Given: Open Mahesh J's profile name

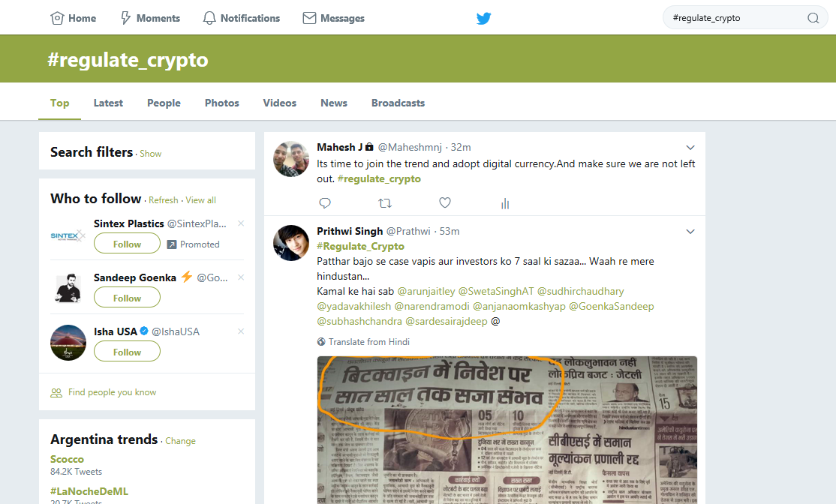Looking at the screenshot, I should coord(340,147).
